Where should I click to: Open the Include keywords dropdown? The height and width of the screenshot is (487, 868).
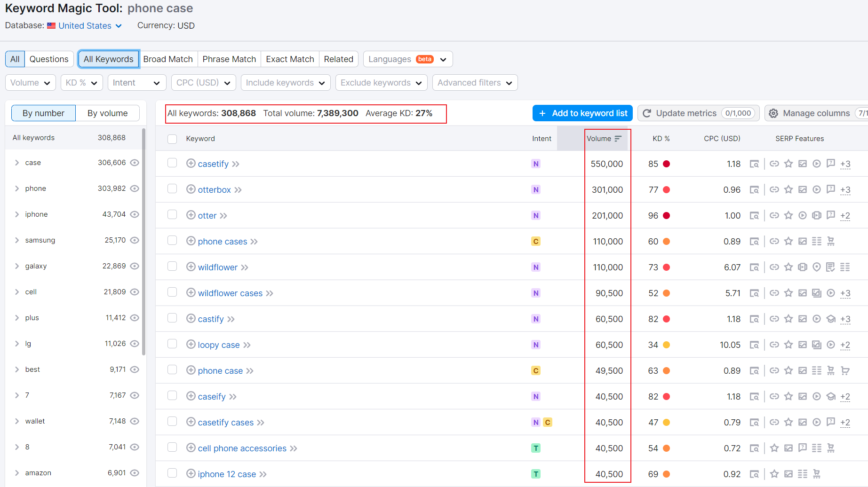(286, 83)
